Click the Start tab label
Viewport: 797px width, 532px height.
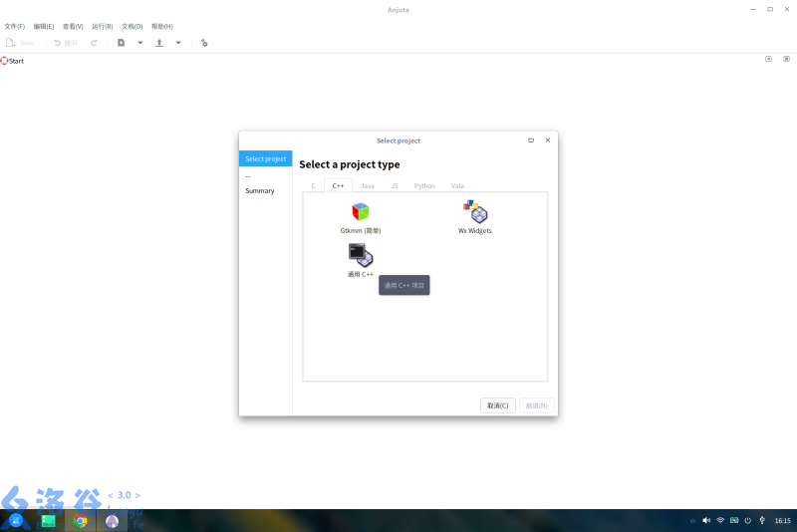16,61
